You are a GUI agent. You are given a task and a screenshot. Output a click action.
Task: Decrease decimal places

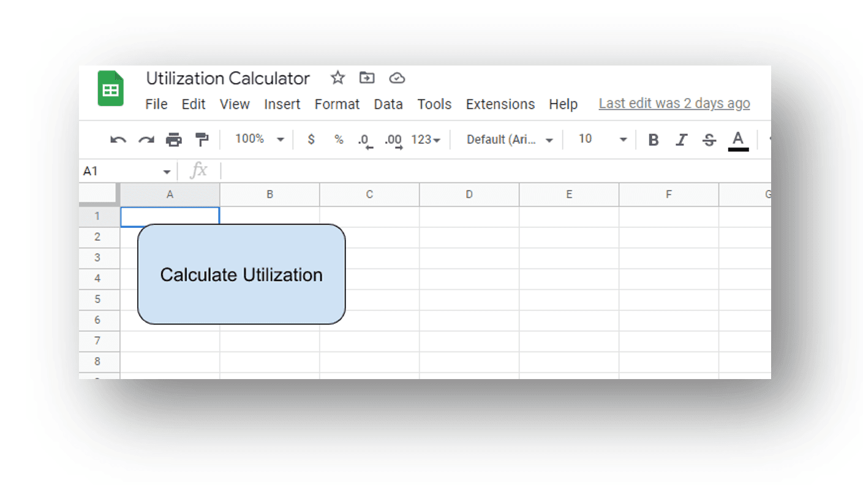[366, 140]
